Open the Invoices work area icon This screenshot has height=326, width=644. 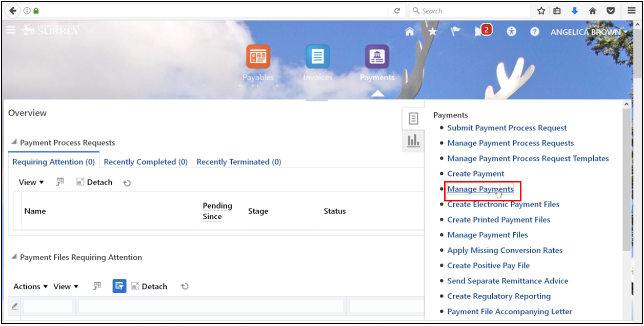(317, 56)
